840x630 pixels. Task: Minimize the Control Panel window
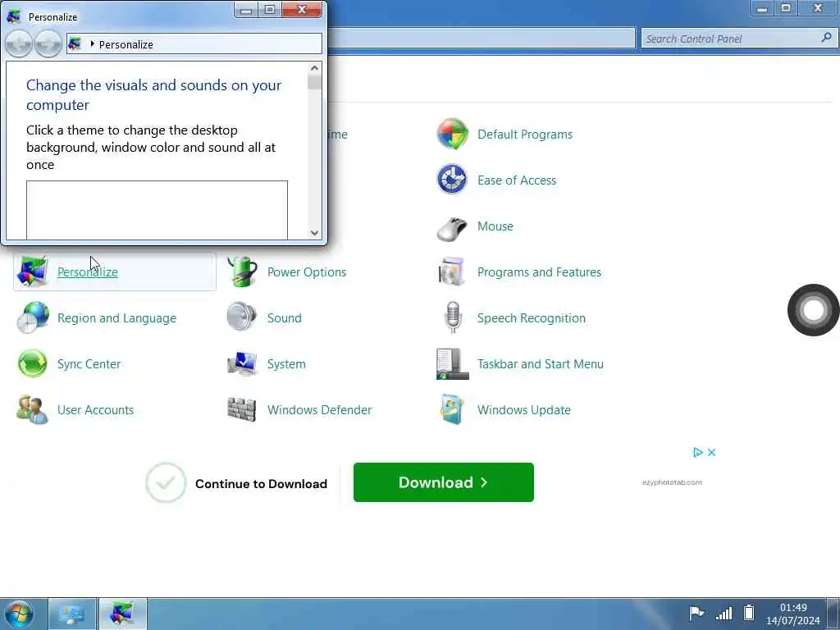coord(762,8)
